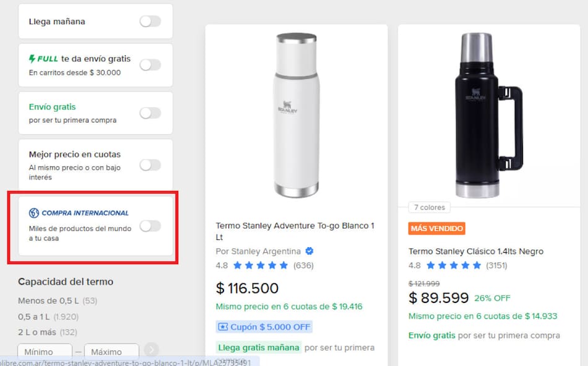Toggle Envío gratis for first purchase
This screenshot has height=366, width=588.
coord(149,113)
